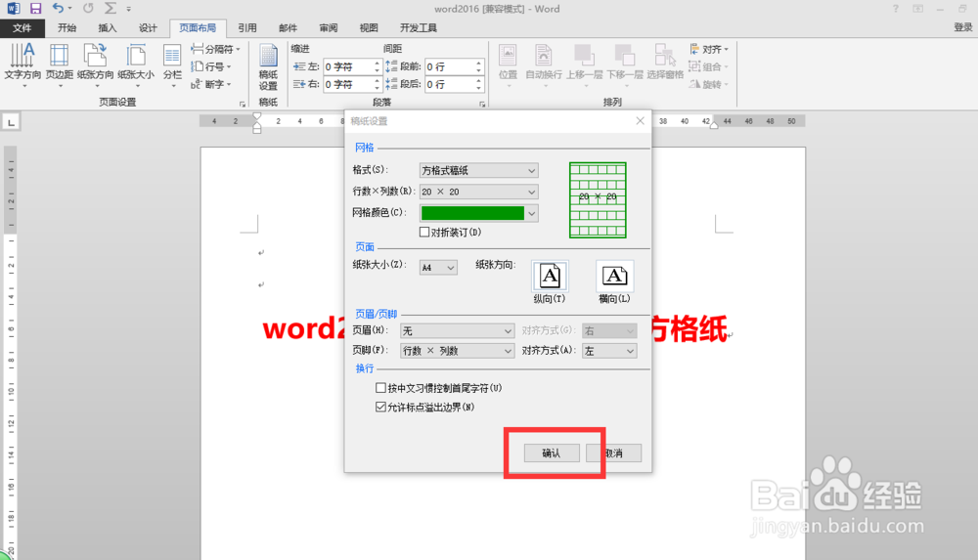978x560 pixels.
Task: Open the 纸张大小 A4 dropdown
Action: point(438,268)
